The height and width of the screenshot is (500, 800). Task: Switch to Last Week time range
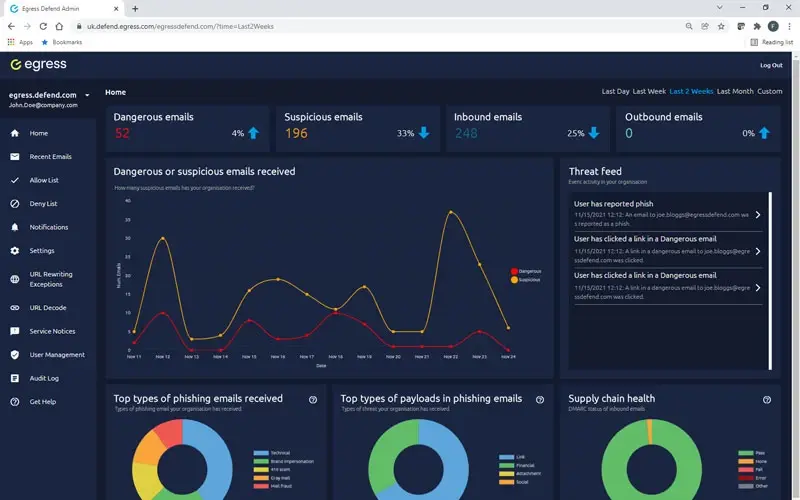[x=649, y=92]
